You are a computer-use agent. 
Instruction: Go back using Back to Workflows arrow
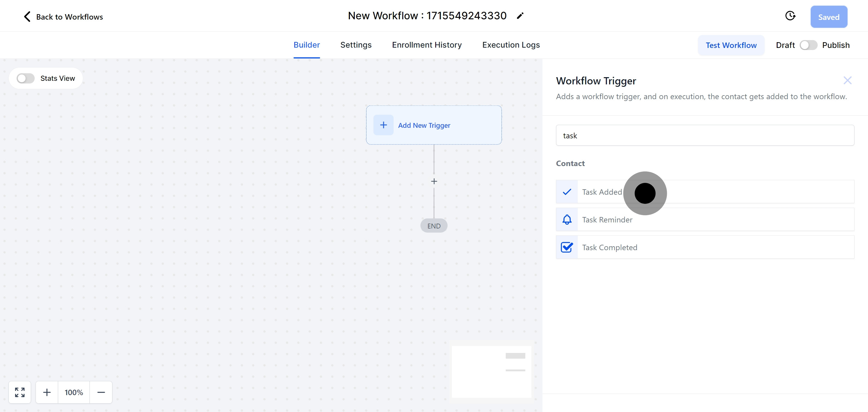point(27,17)
